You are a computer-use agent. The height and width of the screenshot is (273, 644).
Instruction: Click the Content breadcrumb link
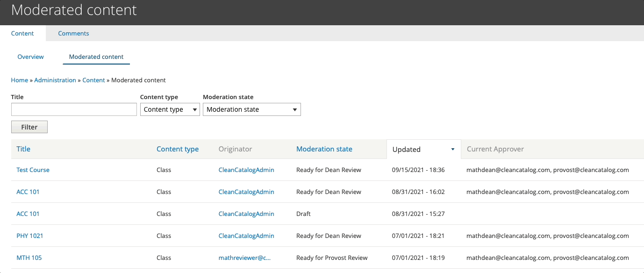coord(93,80)
